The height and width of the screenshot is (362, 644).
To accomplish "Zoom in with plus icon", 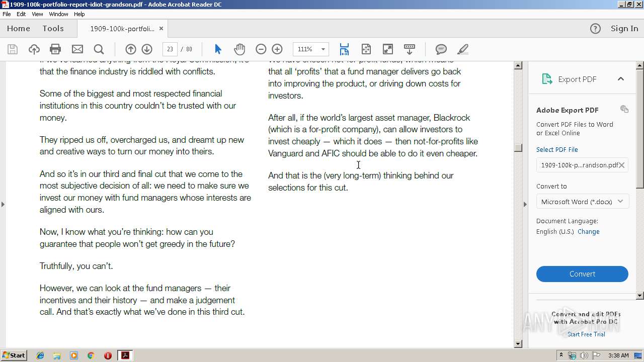I will click(277, 49).
